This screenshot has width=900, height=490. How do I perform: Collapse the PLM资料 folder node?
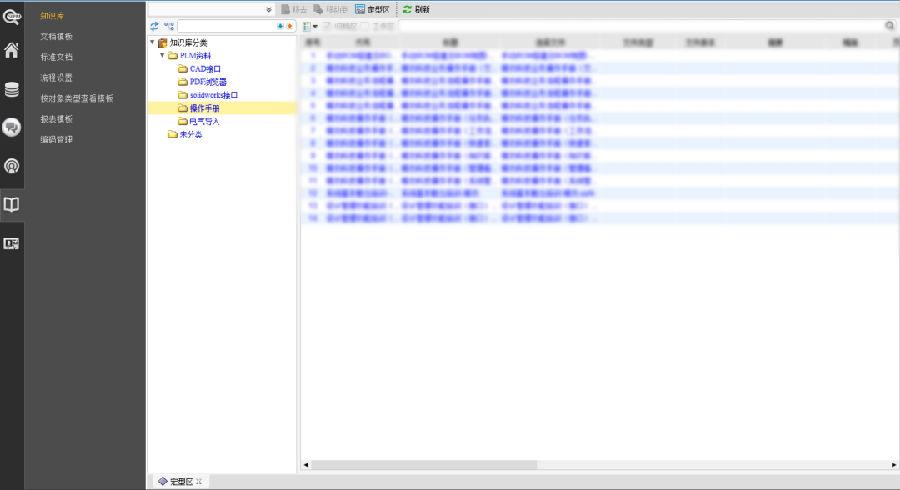[162, 55]
